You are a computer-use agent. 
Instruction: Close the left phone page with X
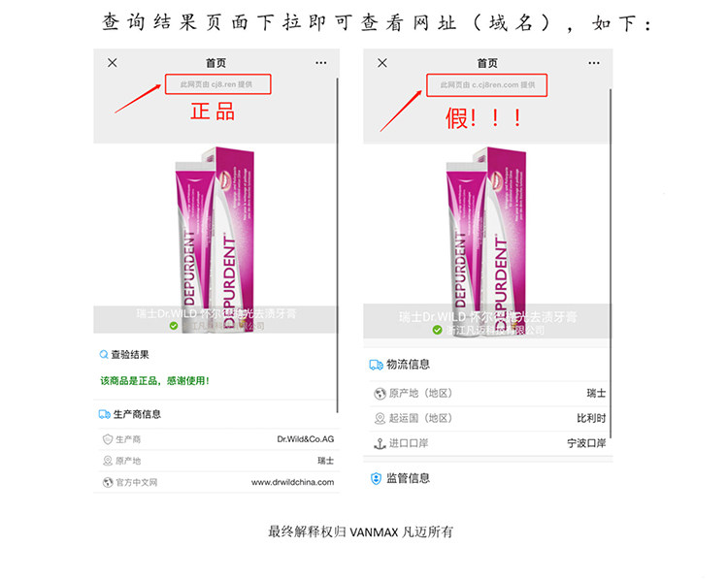113,63
